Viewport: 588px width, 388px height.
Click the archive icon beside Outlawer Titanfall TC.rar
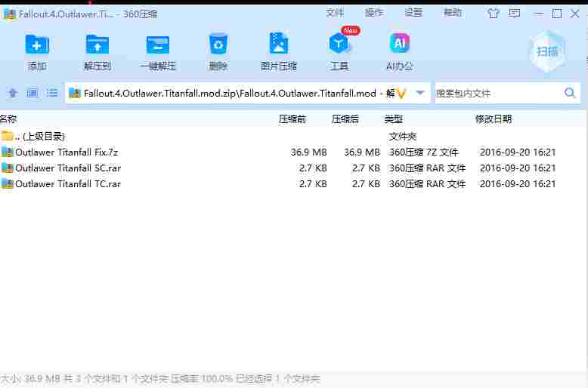7,184
